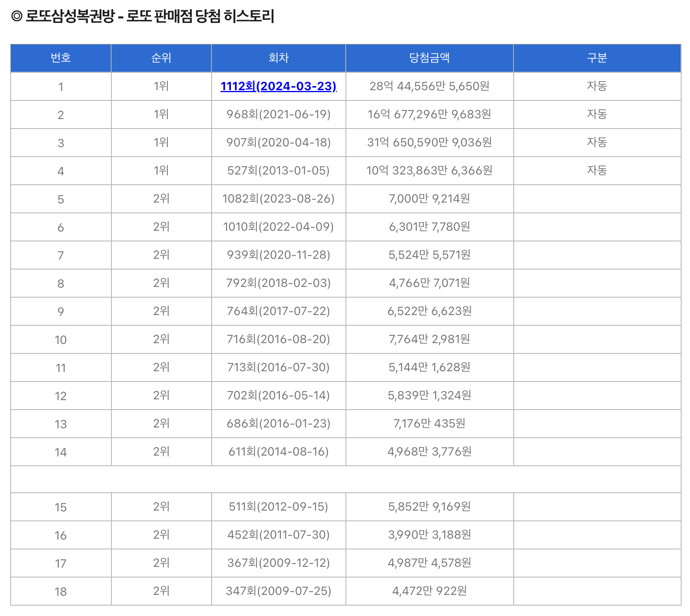Click the 968회(2021-06-19) round cell
The width and height of the screenshot is (690, 616).
click(278, 114)
